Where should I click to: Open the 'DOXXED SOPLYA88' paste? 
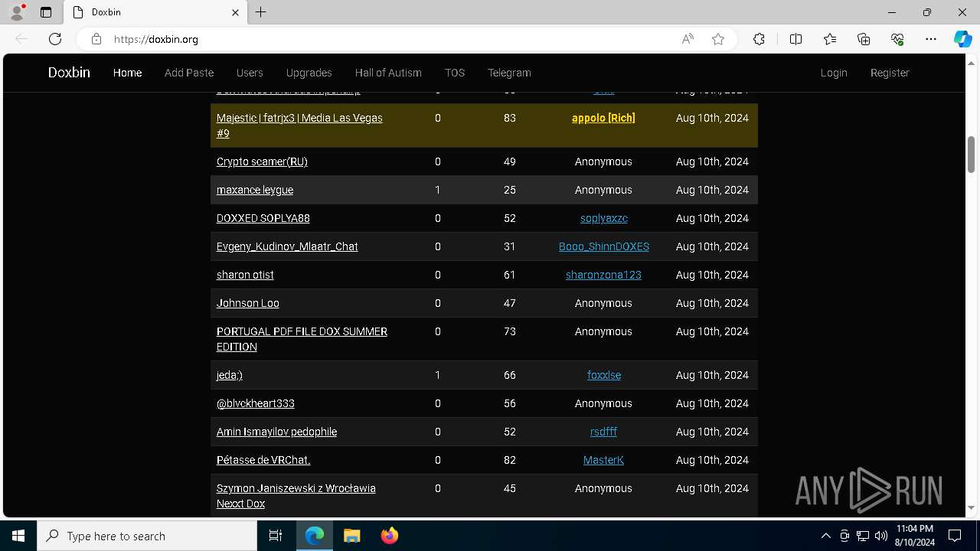(263, 218)
